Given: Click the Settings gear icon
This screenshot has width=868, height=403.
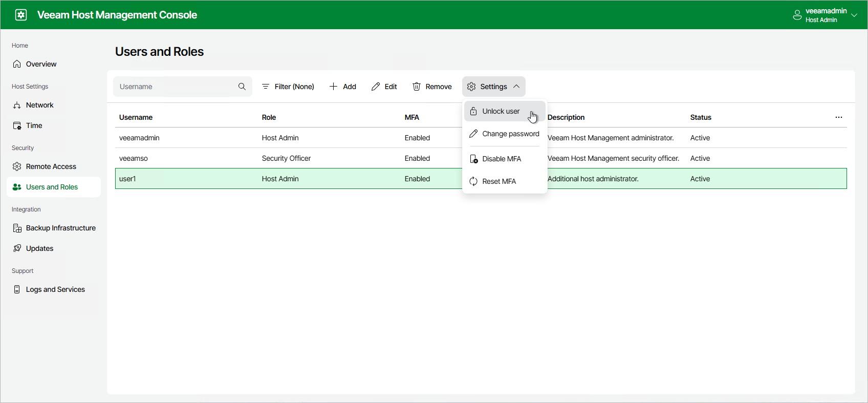Looking at the screenshot, I should coord(471,87).
